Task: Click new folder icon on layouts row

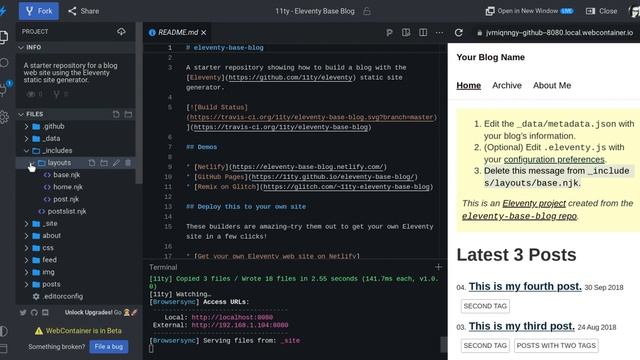Action: point(104,163)
